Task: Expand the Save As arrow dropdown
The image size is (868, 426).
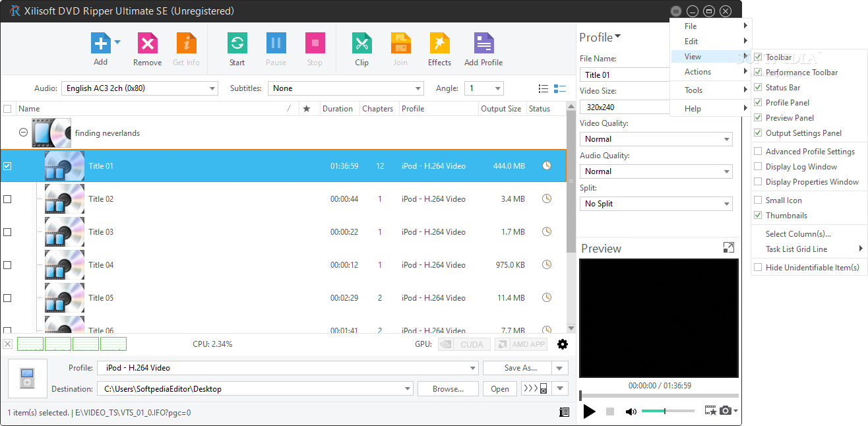Action: pos(560,368)
